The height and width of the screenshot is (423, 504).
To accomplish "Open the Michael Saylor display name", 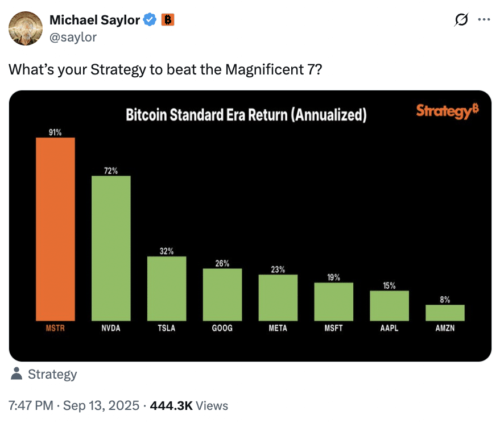I will coord(94,20).
